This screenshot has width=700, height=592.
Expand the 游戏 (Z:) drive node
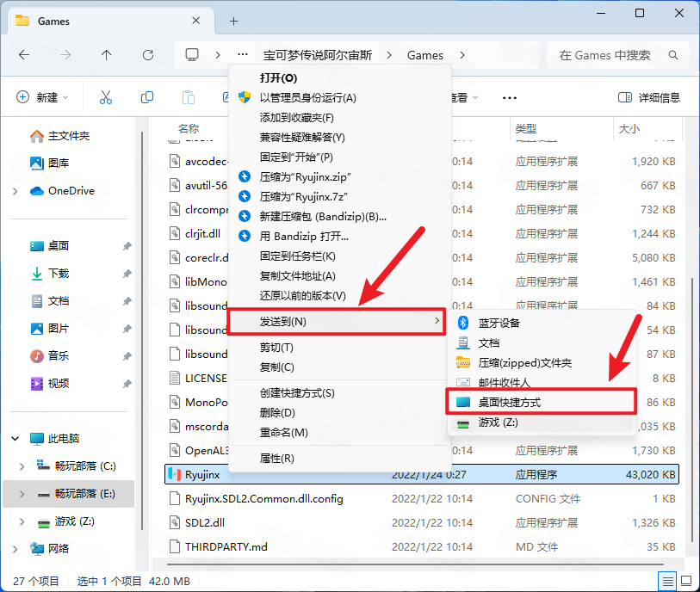tap(22, 521)
